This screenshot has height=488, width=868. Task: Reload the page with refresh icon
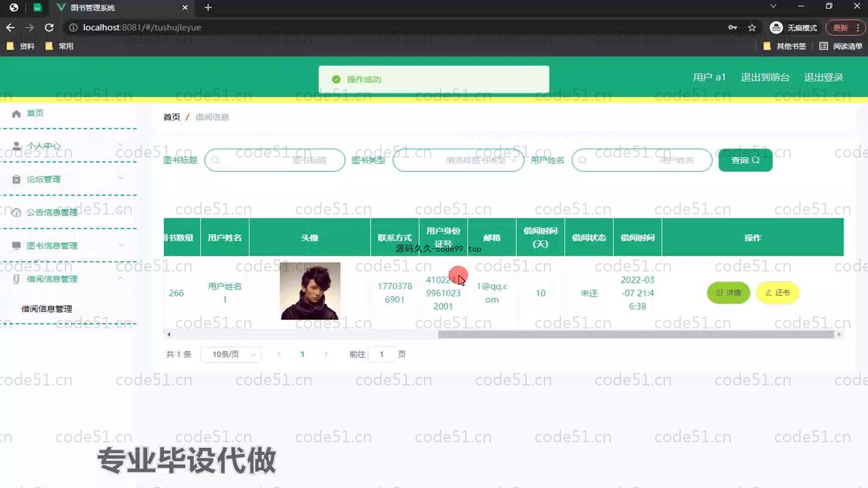coord(49,28)
